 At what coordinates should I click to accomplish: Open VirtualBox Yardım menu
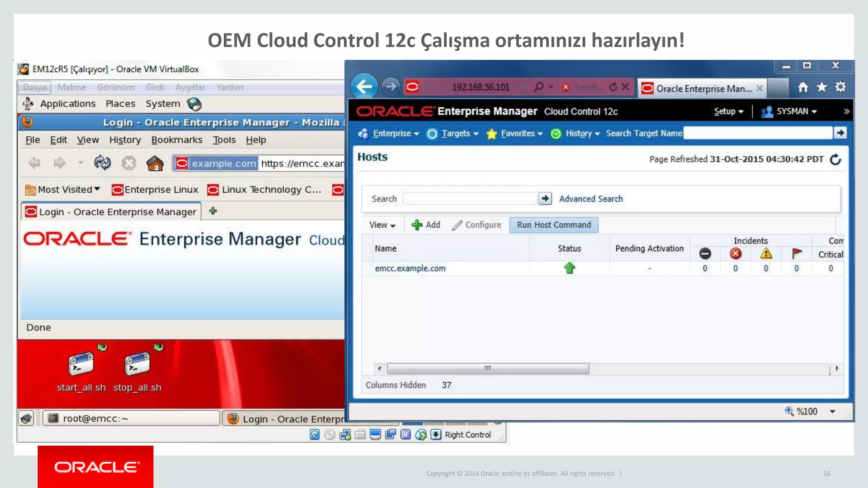(230, 87)
